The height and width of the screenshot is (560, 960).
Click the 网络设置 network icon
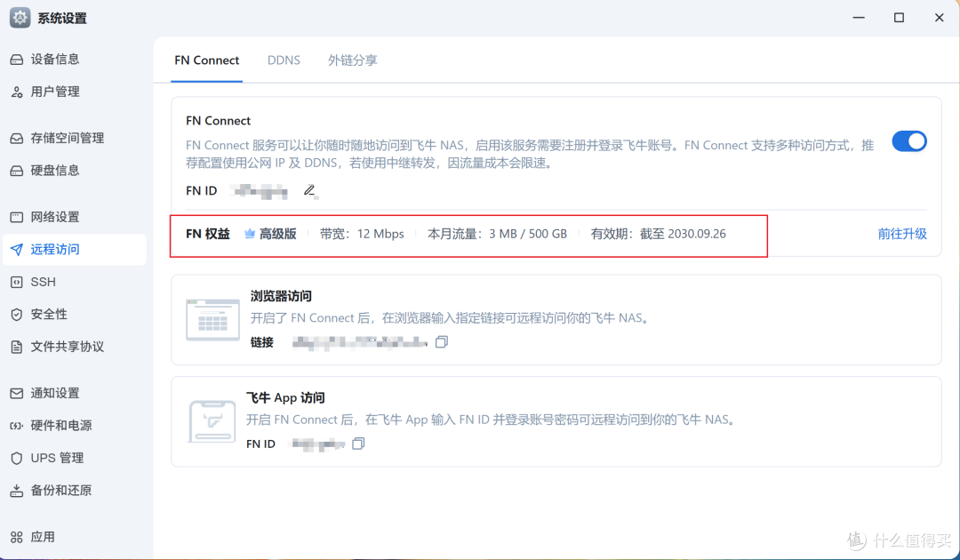[x=17, y=217]
